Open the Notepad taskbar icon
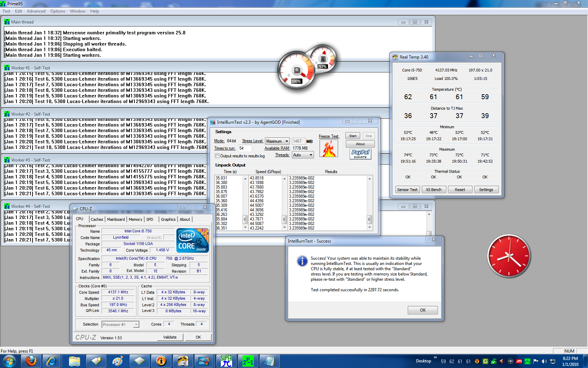 click(270, 361)
